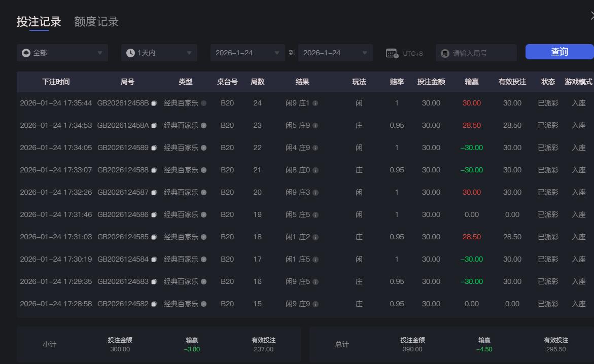The height and width of the screenshot is (364, 594).
Task: Open the start date picker showing 2026-1-24
Action: click(247, 52)
